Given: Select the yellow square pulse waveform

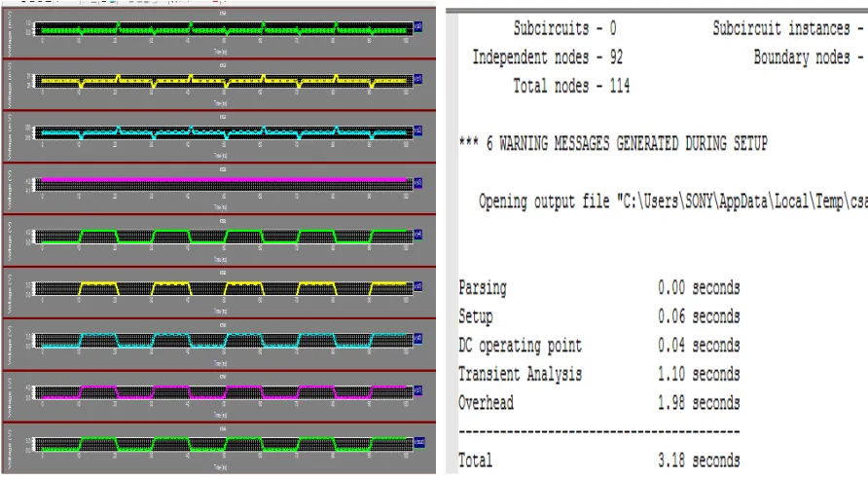Looking at the screenshot, I should [224, 288].
